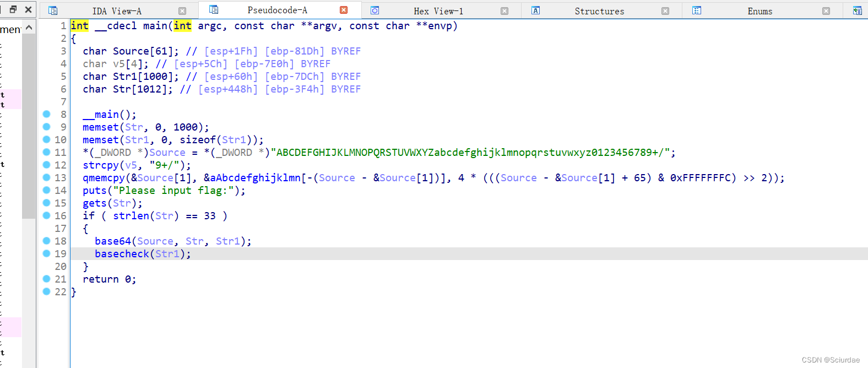
Task: Open the Hex View-1 tab
Action: [438, 11]
